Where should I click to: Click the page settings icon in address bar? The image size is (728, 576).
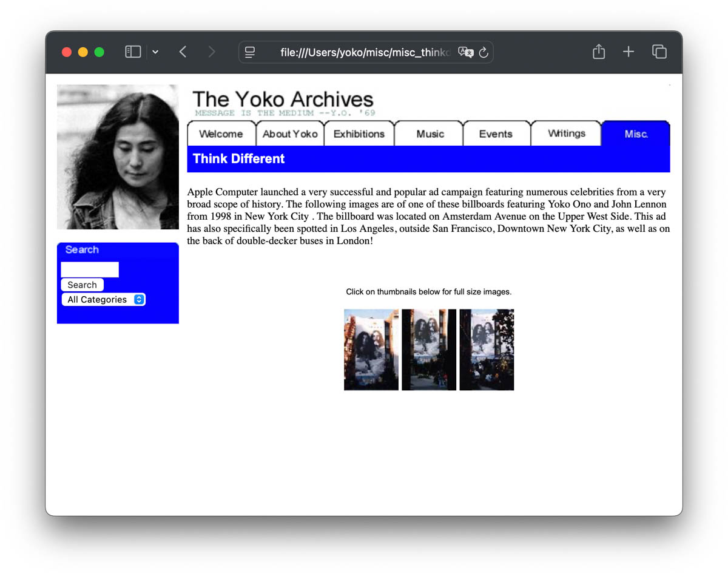tap(249, 52)
